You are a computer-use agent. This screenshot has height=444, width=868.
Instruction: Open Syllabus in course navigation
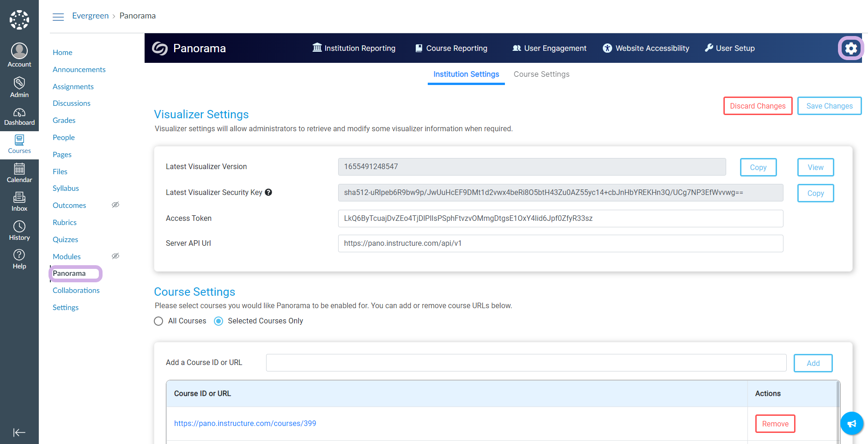coord(66,188)
